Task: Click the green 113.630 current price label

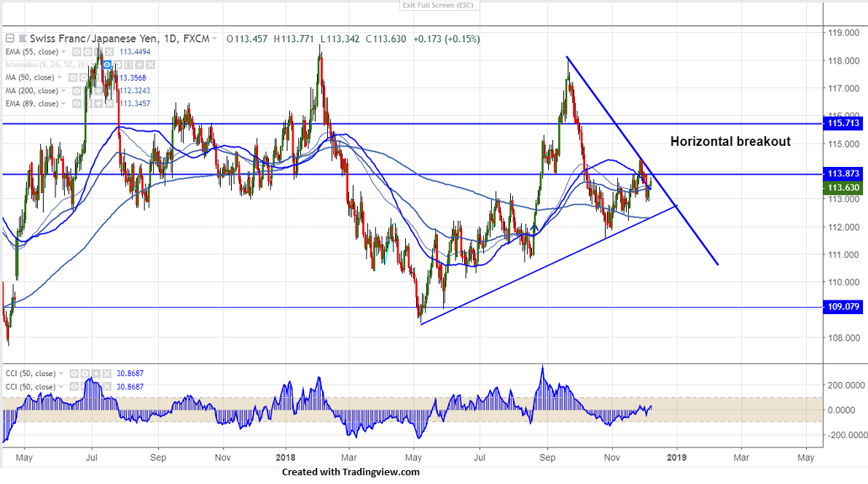Action: point(843,188)
